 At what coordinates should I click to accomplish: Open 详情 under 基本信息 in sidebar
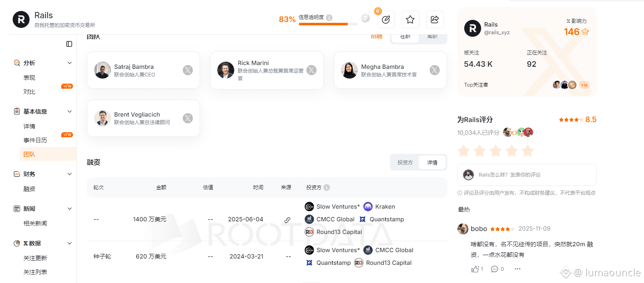coord(30,126)
